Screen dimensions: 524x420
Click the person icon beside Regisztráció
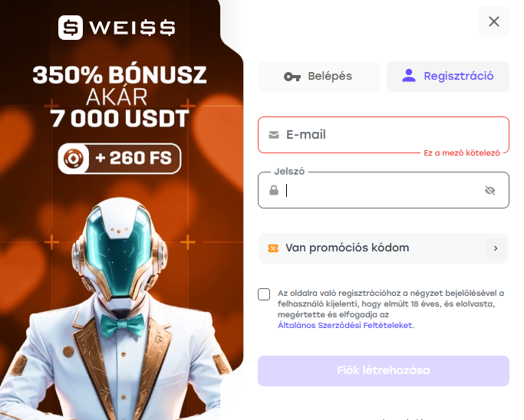point(409,76)
